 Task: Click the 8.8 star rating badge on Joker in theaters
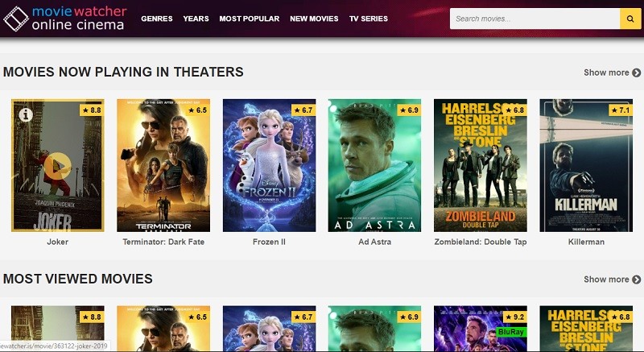pos(92,110)
